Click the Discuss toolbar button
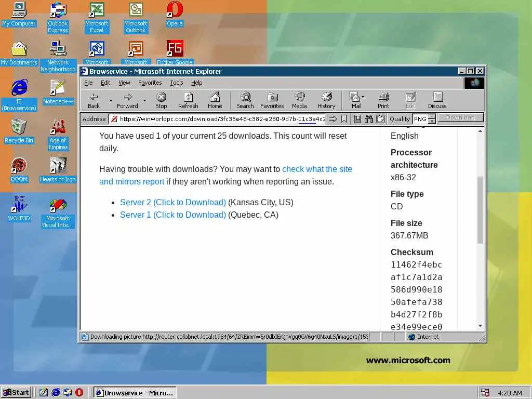 437,101
